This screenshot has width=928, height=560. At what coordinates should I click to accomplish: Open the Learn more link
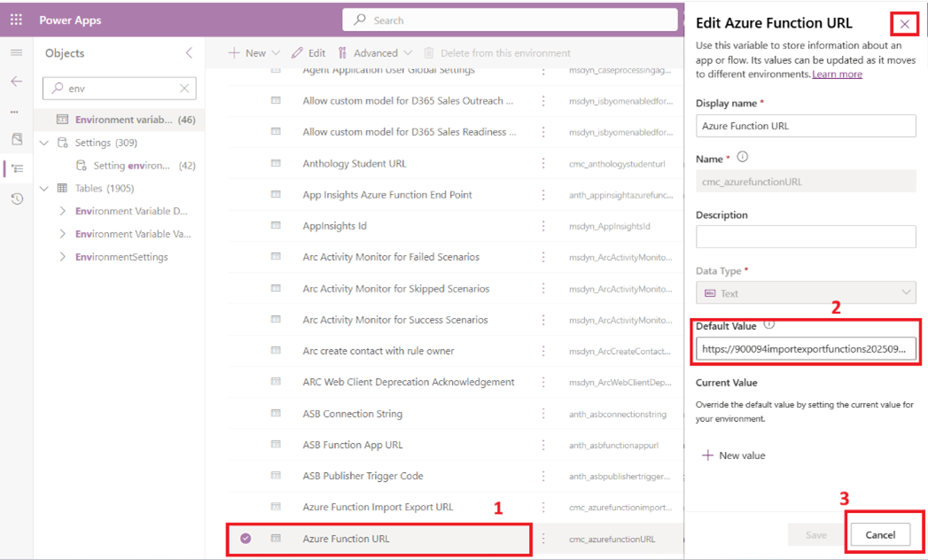pyautogui.click(x=837, y=74)
